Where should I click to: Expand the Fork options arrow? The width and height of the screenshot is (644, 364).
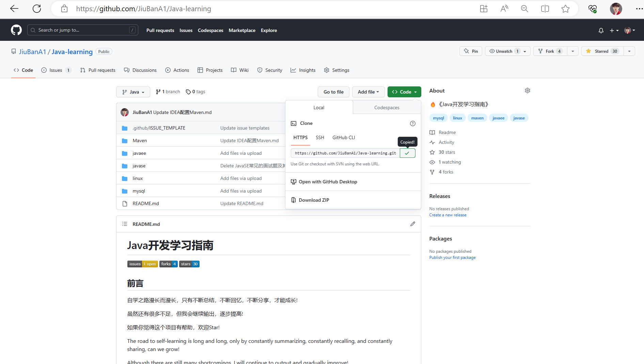pyautogui.click(x=573, y=51)
